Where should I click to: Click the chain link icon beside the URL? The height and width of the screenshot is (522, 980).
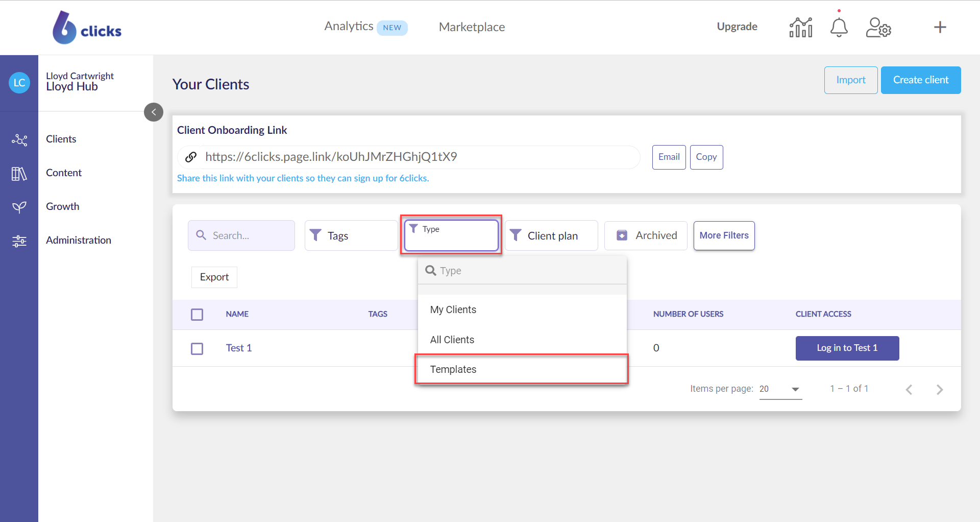(x=191, y=157)
